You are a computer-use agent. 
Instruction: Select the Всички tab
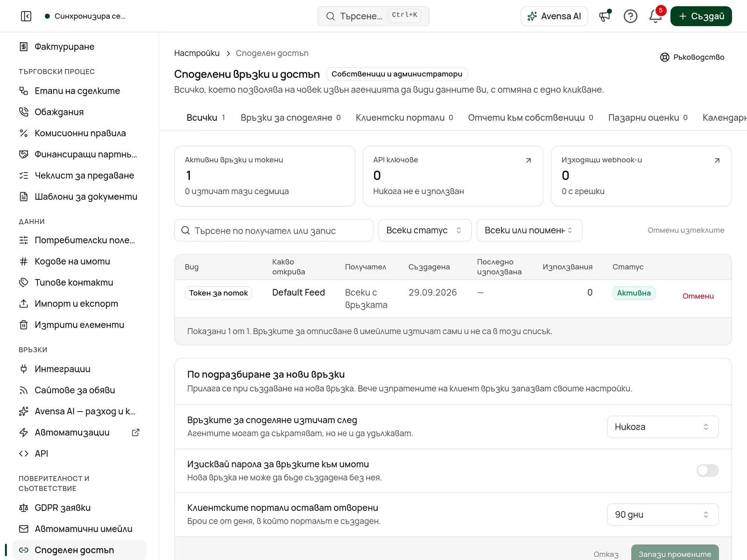click(206, 118)
